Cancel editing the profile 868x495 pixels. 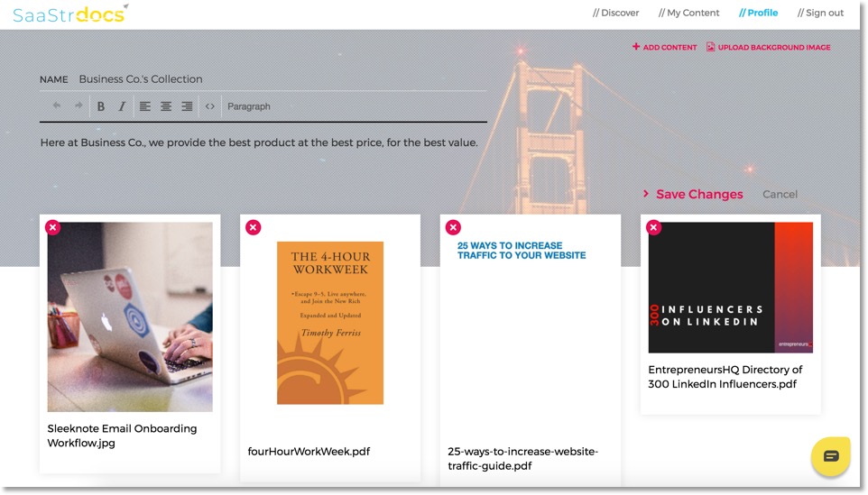pos(780,194)
